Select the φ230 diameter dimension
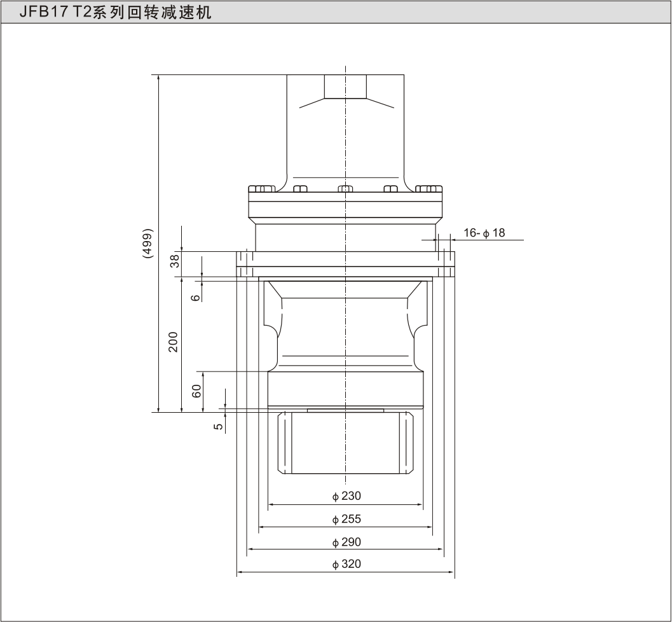 [x=346, y=496]
